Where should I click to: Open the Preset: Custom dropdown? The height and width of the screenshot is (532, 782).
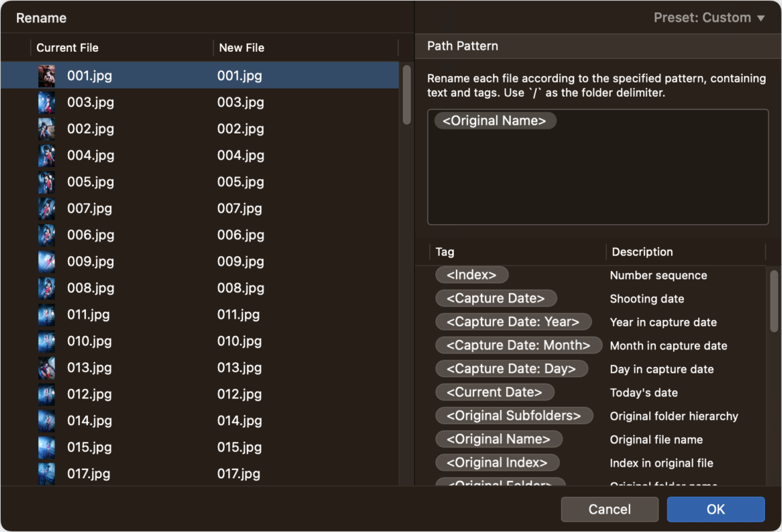click(708, 18)
